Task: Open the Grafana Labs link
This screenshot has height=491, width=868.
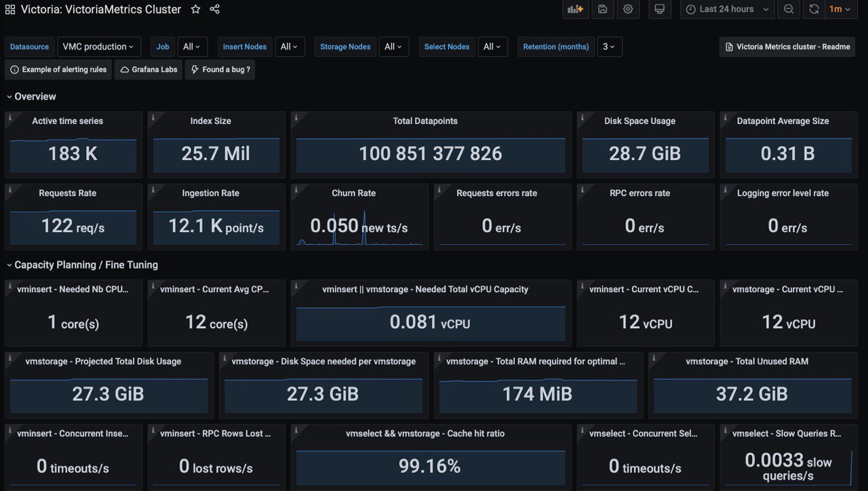Action: [x=149, y=69]
